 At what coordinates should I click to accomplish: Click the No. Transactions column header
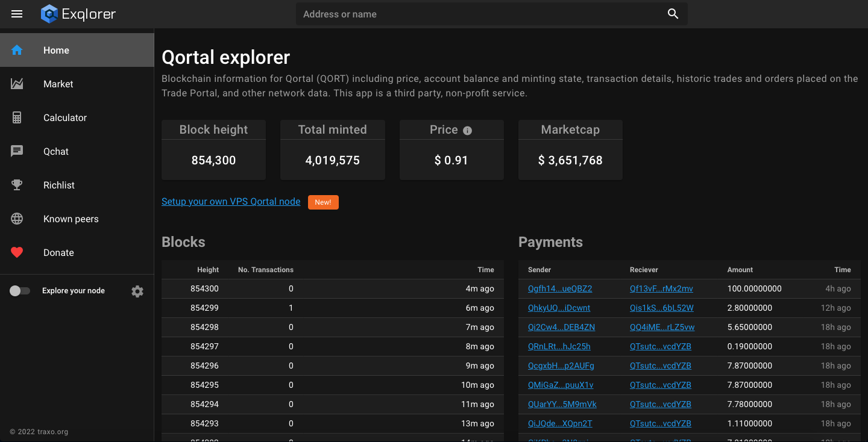tap(266, 270)
